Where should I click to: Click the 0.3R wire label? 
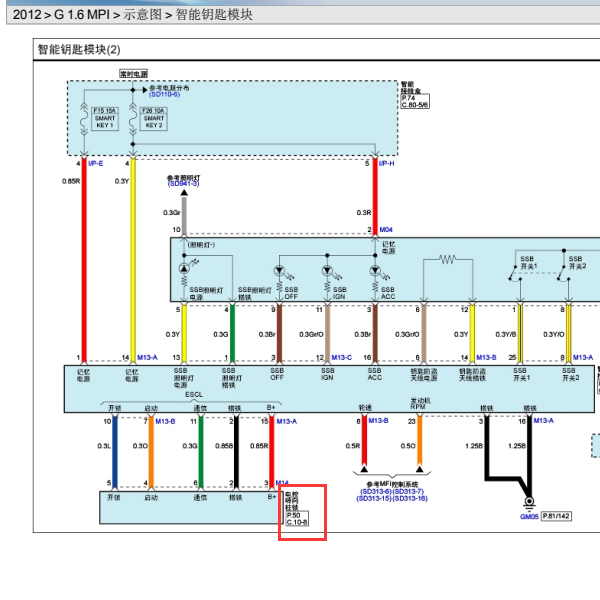[364, 212]
